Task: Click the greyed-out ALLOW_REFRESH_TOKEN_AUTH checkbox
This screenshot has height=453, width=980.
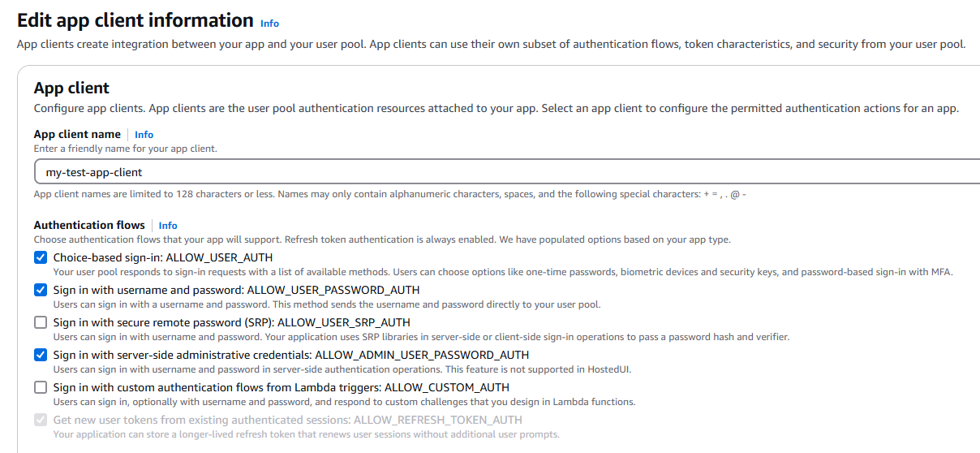Action: click(x=41, y=420)
